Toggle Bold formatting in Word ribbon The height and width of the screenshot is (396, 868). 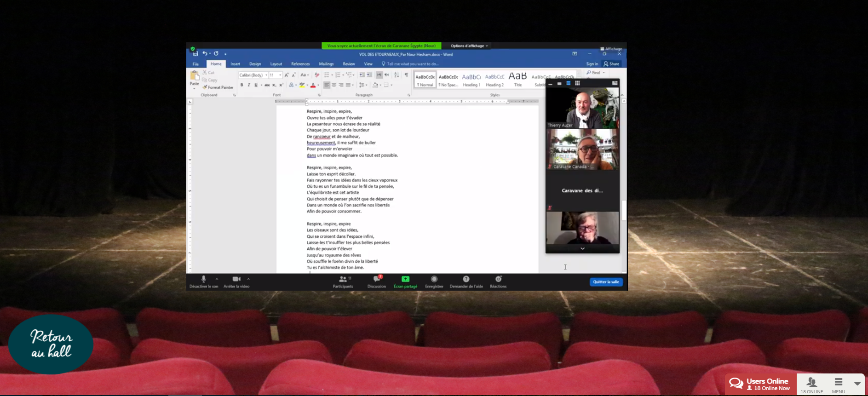(241, 85)
